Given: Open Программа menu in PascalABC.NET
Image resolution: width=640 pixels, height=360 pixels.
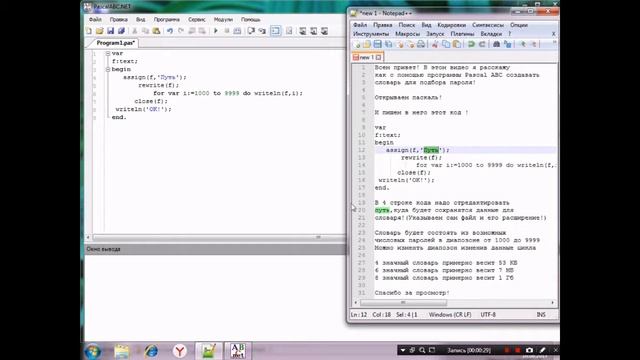Looking at the screenshot, I should 167,20.
